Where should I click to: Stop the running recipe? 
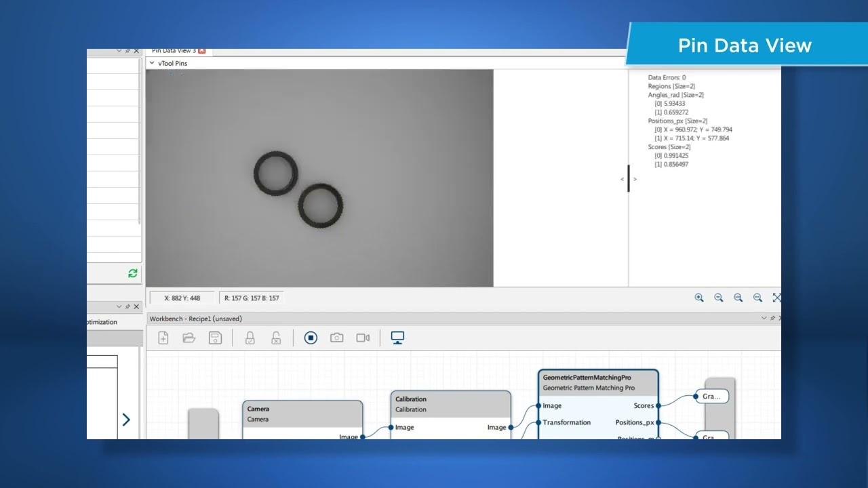tap(311, 338)
